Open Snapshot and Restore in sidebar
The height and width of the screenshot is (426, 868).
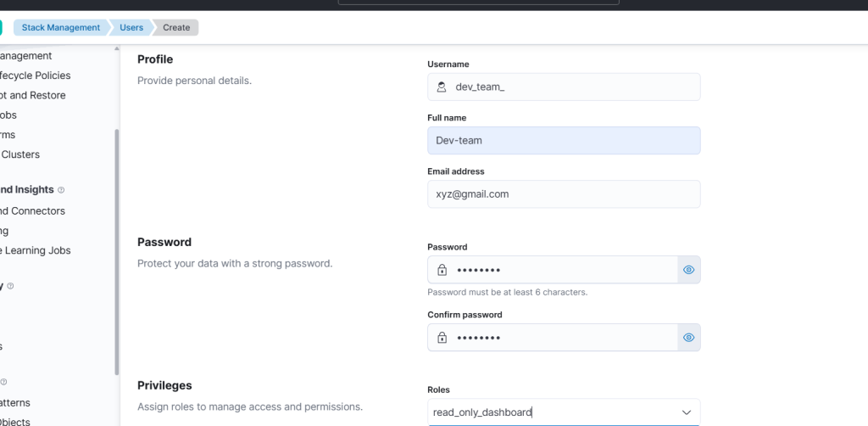(x=33, y=95)
